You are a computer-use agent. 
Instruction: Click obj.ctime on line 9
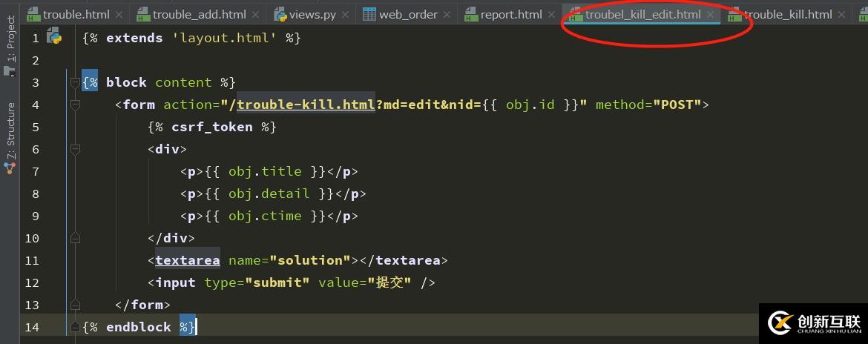pos(265,216)
